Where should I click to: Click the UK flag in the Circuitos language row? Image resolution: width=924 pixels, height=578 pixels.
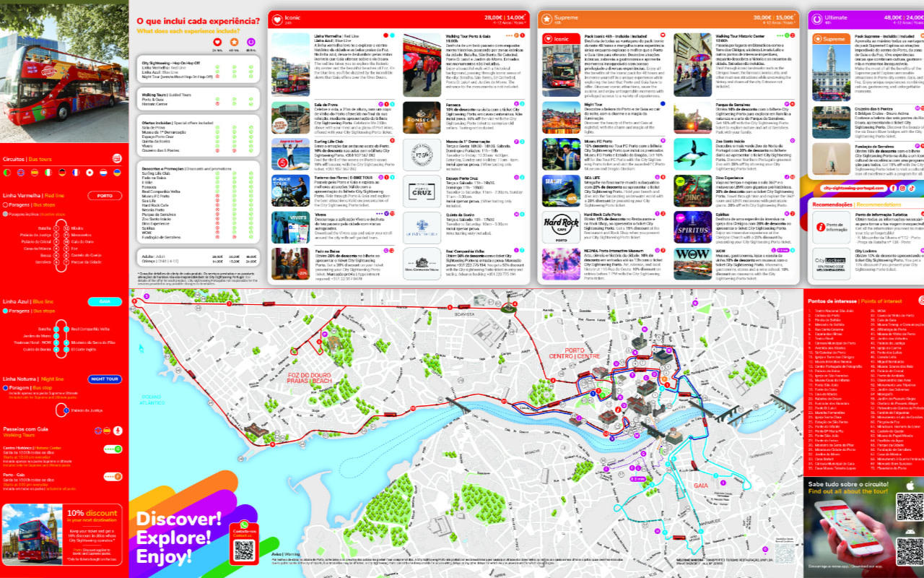[x=20, y=173]
